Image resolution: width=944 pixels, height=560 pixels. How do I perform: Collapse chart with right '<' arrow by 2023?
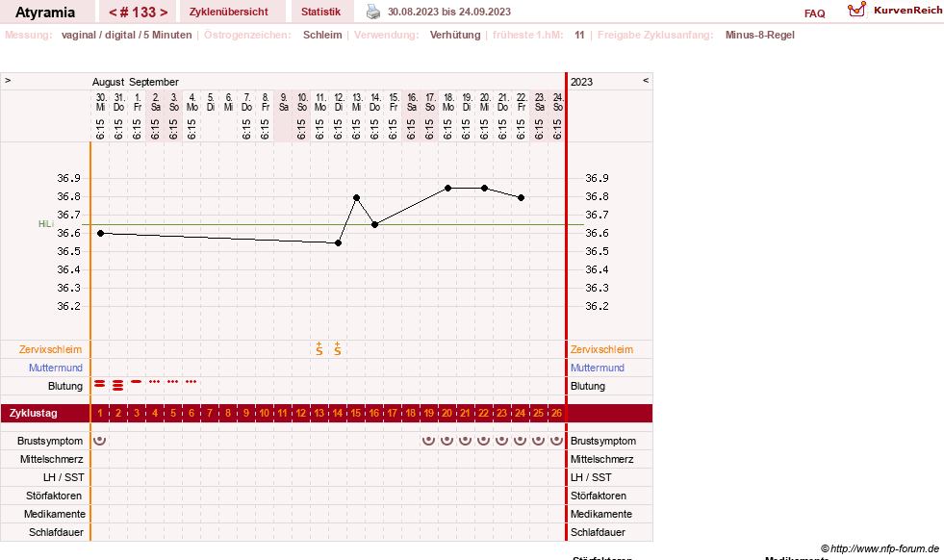coord(646,80)
